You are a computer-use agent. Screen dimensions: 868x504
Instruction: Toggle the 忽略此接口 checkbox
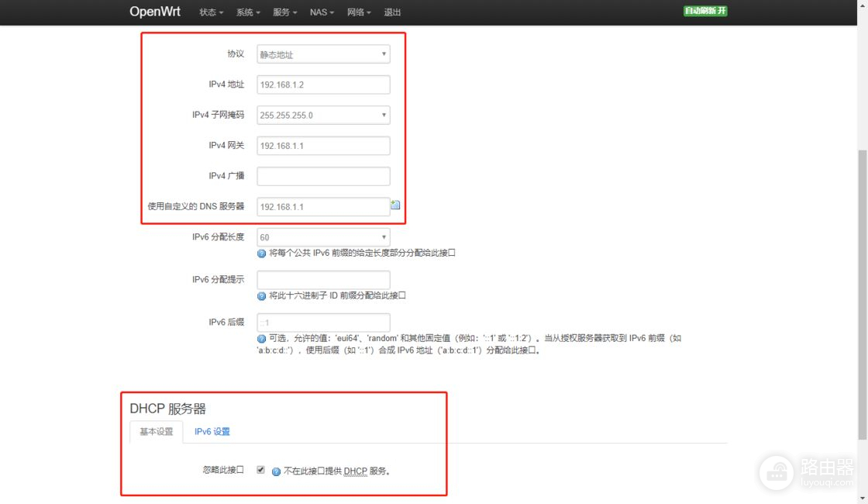click(x=260, y=470)
